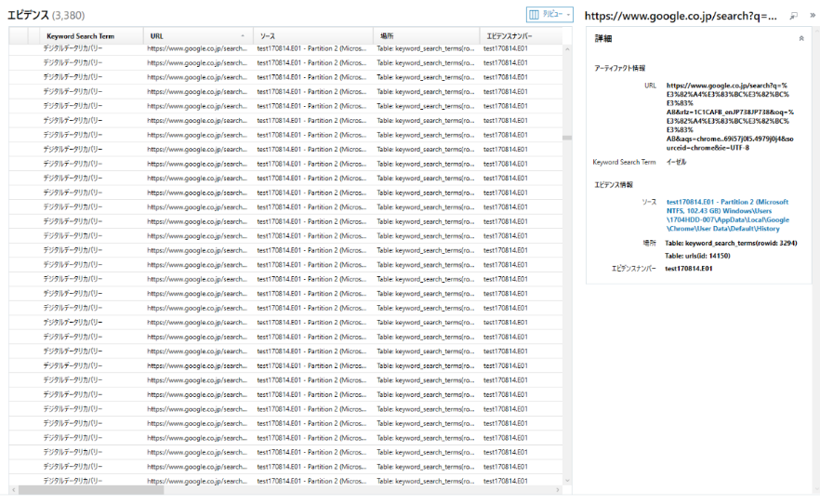Click the column view grid icon

pos(535,16)
